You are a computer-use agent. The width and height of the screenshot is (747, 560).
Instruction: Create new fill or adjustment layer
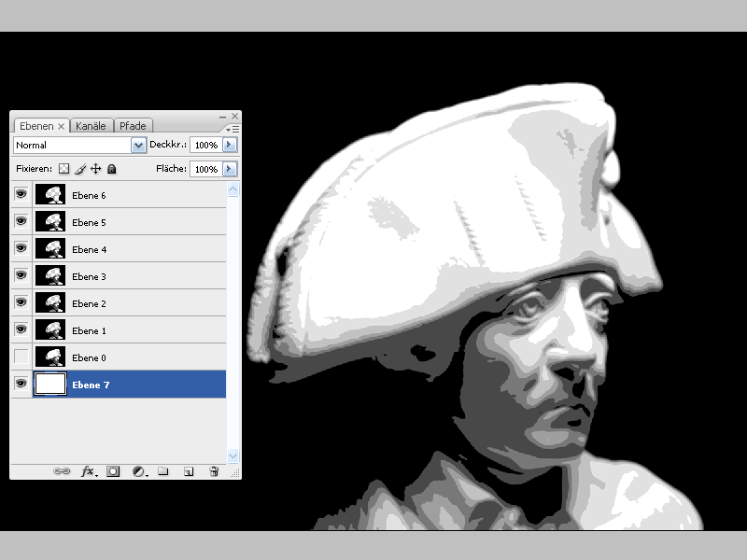[139, 471]
